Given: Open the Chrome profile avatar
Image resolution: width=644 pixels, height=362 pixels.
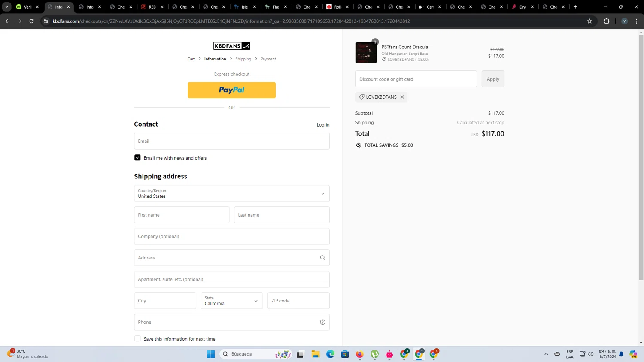Looking at the screenshot, I should 624,21.
